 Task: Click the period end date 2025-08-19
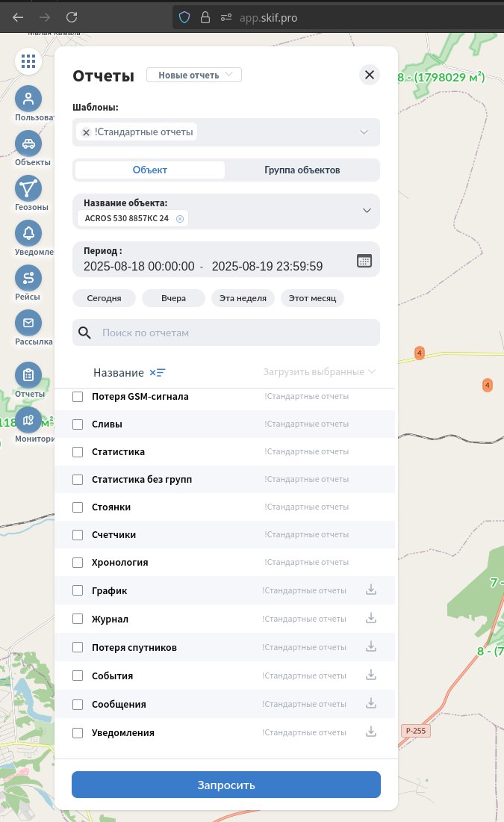coord(267,266)
